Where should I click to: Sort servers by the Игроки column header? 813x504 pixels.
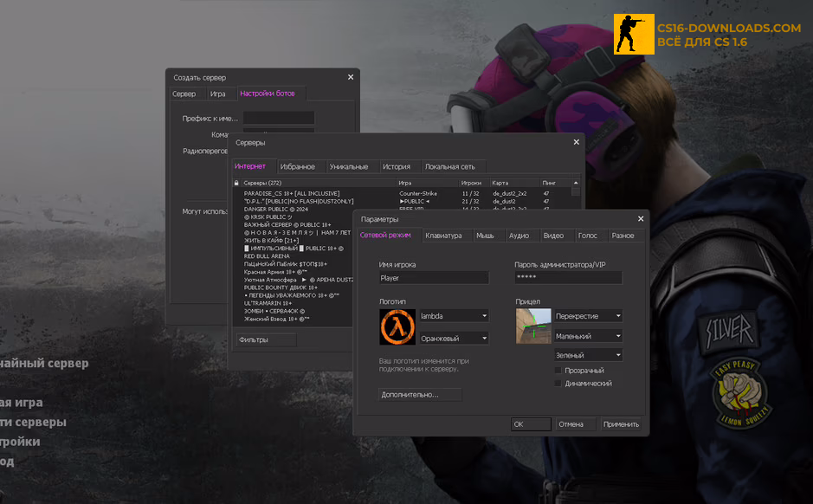[474, 183]
